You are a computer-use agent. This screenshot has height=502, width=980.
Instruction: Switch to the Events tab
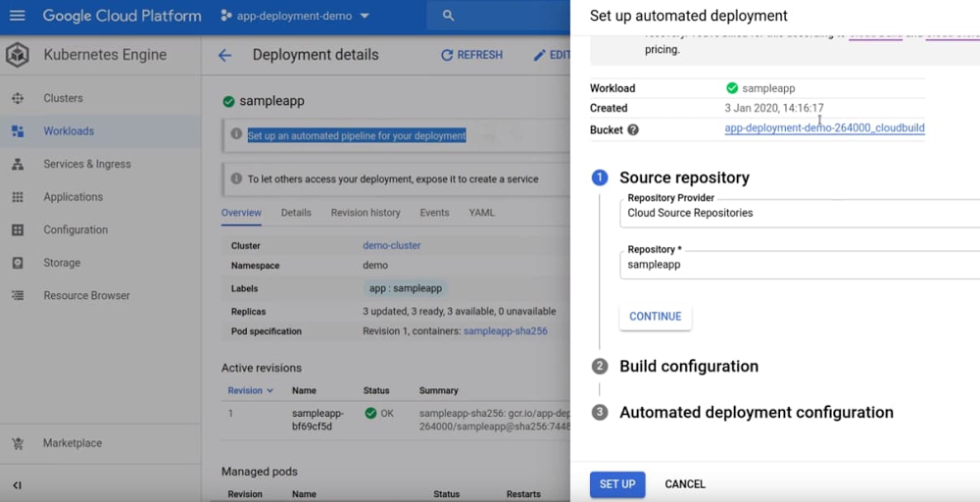(x=434, y=213)
